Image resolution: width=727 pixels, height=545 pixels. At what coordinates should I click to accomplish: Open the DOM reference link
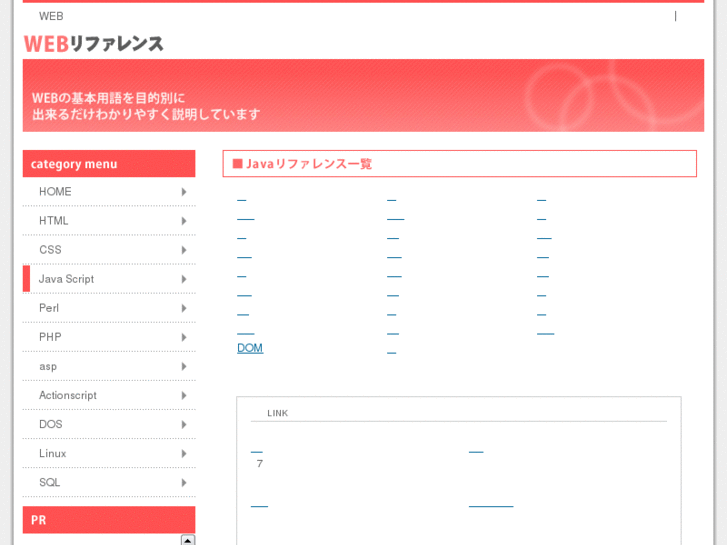pyautogui.click(x=250, y=348)
